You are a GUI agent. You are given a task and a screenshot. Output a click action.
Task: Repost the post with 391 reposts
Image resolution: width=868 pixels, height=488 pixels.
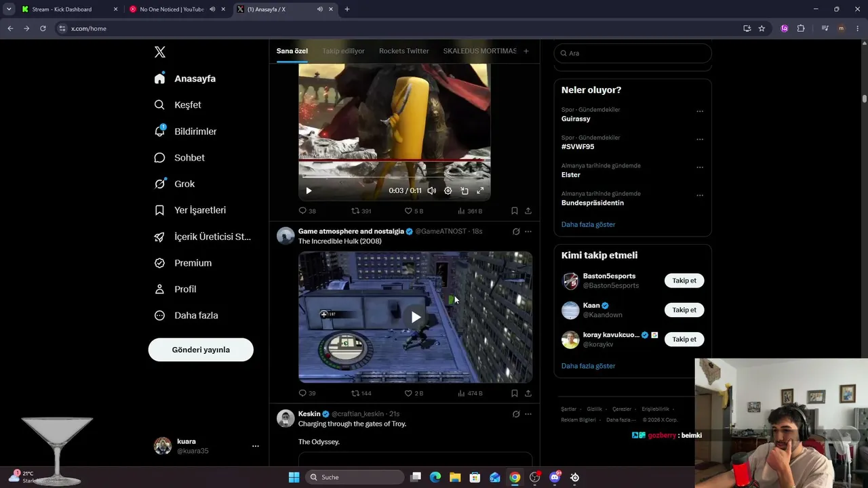click(x=361, y=211)
